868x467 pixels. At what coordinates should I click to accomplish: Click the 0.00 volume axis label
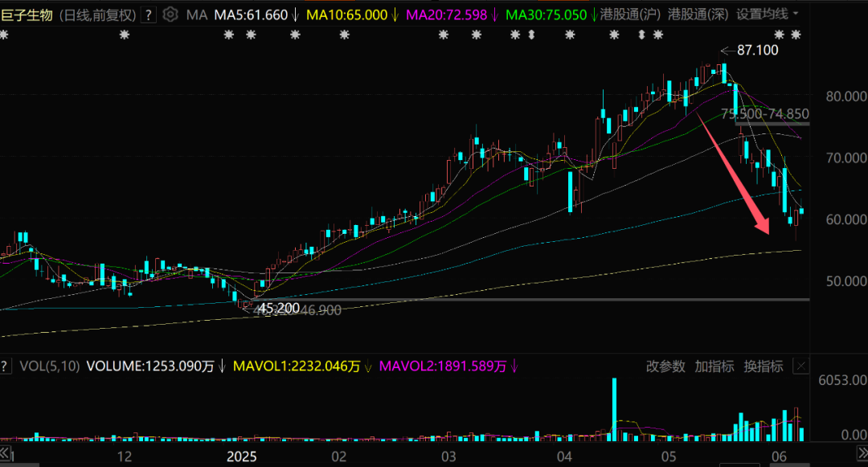[x=854, y=435]
